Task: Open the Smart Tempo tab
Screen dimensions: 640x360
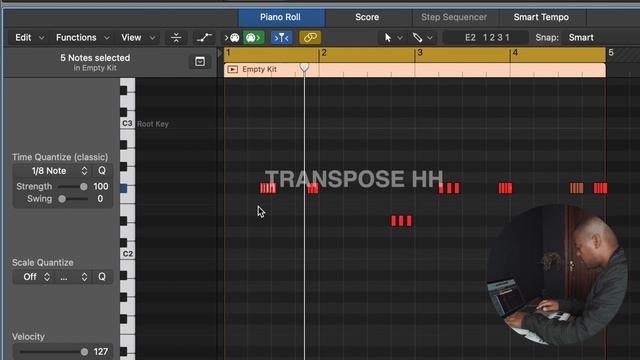Action: point(541,17)
